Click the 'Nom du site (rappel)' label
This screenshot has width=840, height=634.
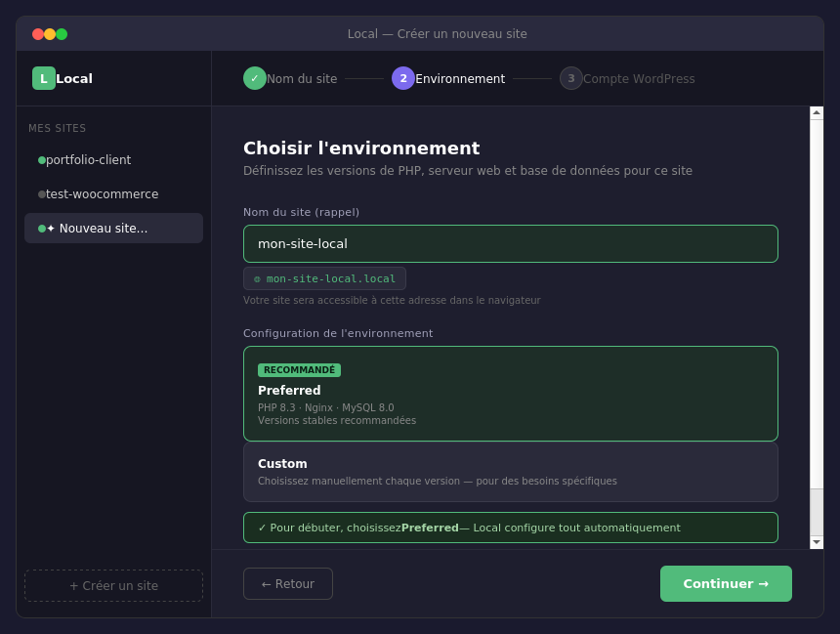coord(301,212)
